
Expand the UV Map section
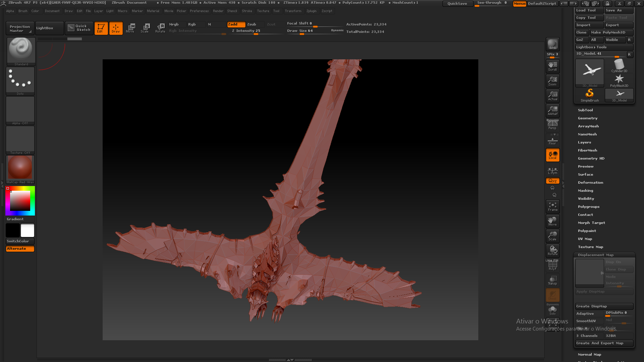[x=585, y=239]
